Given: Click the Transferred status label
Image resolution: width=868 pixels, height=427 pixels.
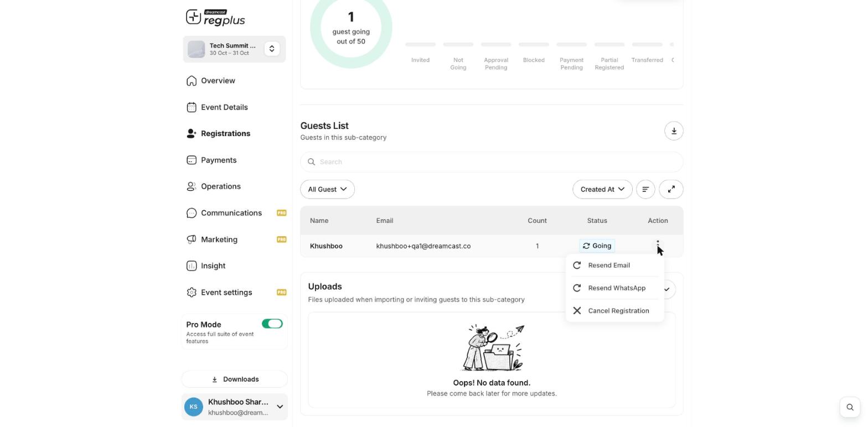Looking at the screenshot, I should [x=647, y=60].
